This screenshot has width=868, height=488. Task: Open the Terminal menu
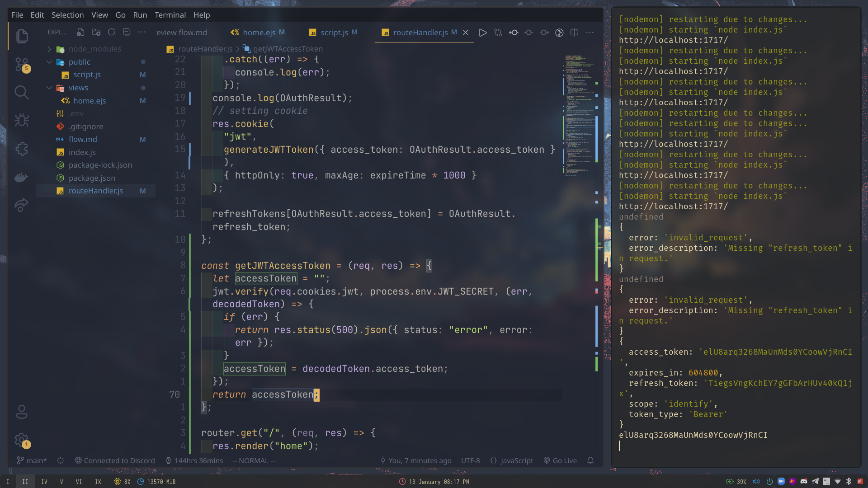170,15
